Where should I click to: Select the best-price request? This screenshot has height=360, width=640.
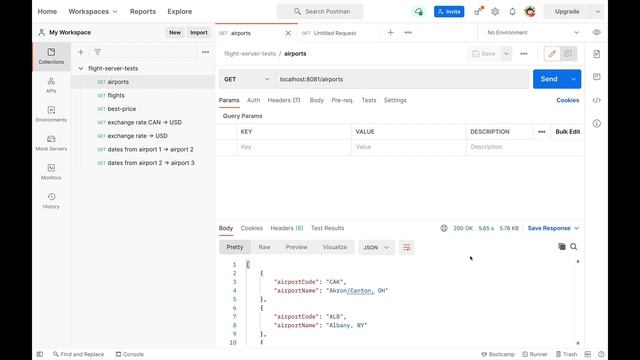(143, 109)
